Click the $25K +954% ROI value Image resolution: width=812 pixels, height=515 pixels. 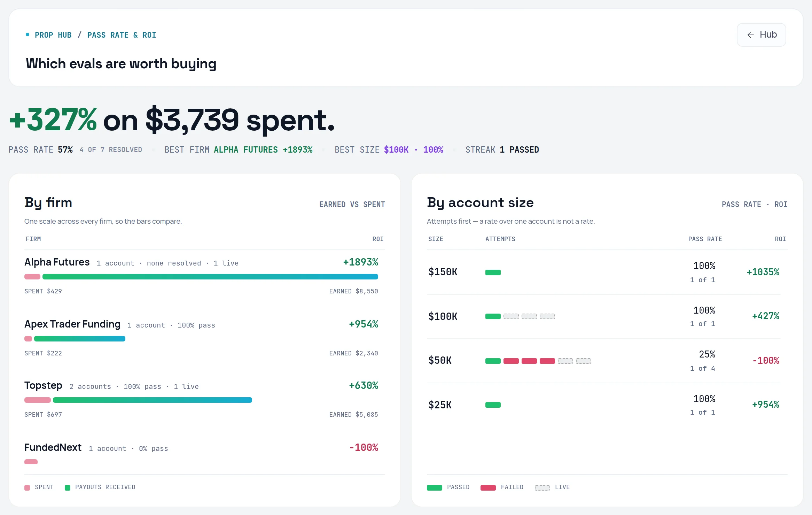click(766, 405)
